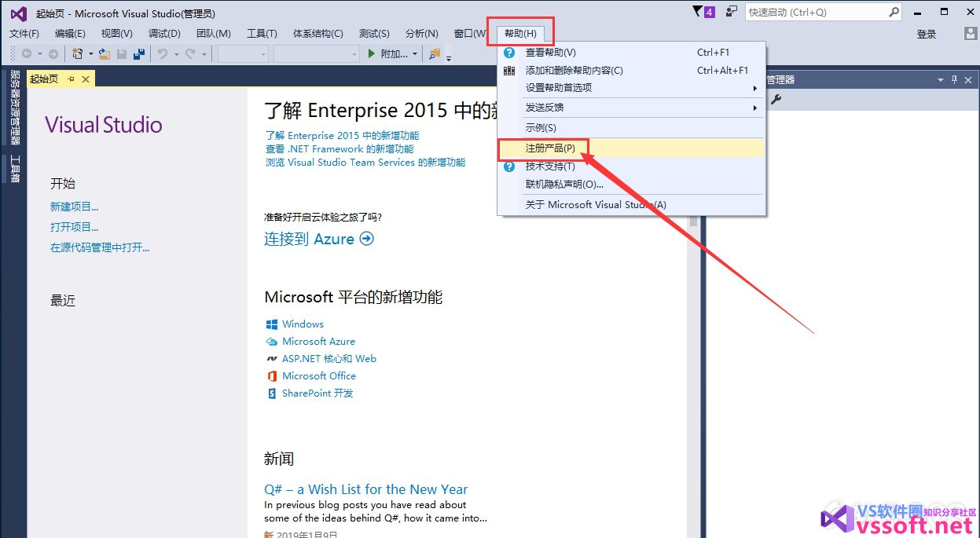Close the right docked panel
This screenshot has width=980, height=538.
coord(969,80)
